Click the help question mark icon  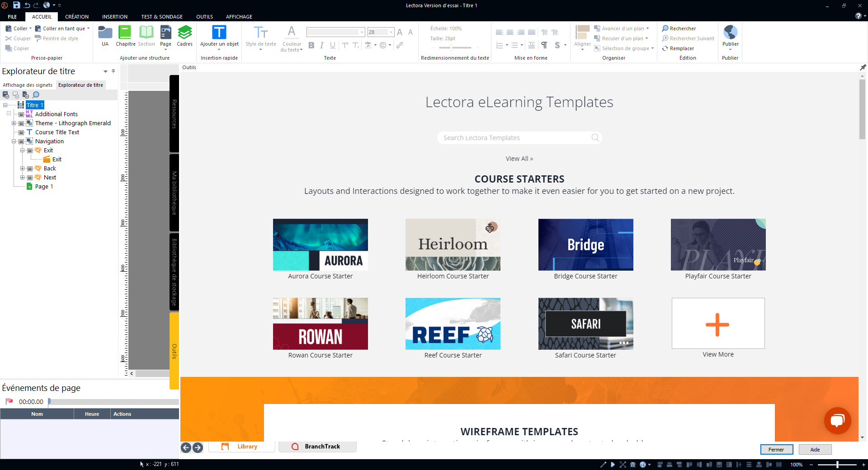tap(858, 16)
